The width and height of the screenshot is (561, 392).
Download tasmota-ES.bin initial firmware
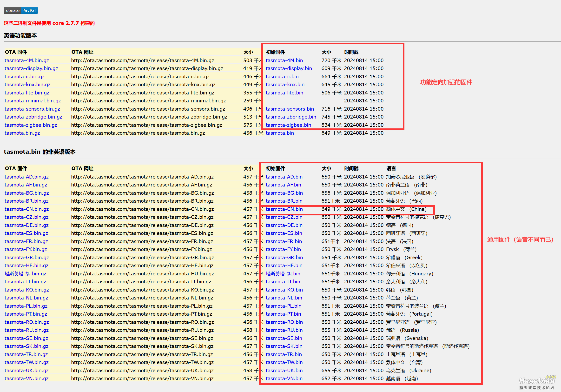[x=284, y=233]
